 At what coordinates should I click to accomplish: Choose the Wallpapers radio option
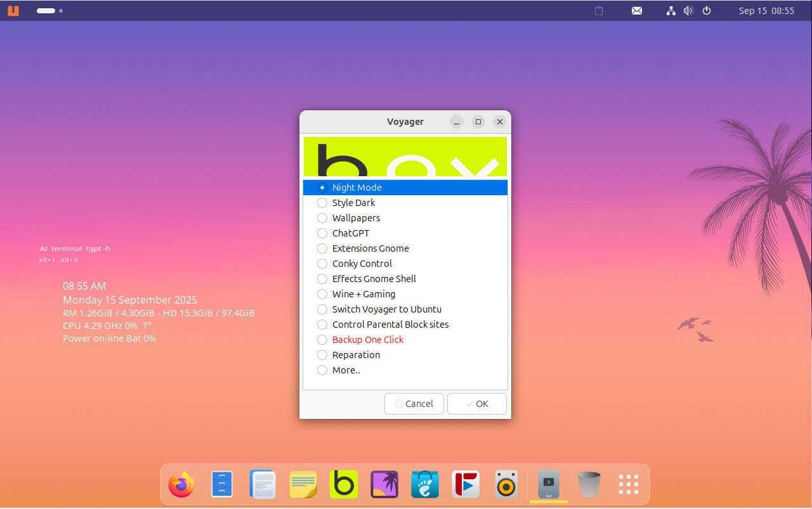pyautogui.click(x=322, y=218)
